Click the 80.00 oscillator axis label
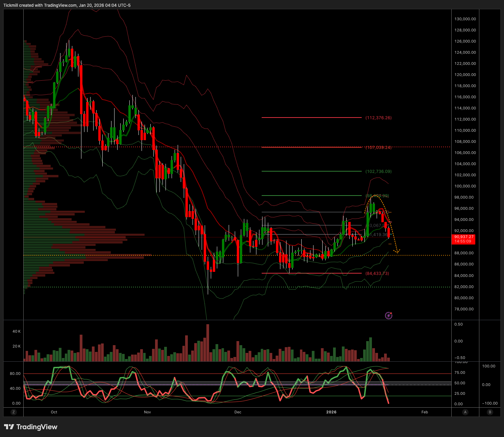The width and height of the screenshot is (504, 437). 15,374
